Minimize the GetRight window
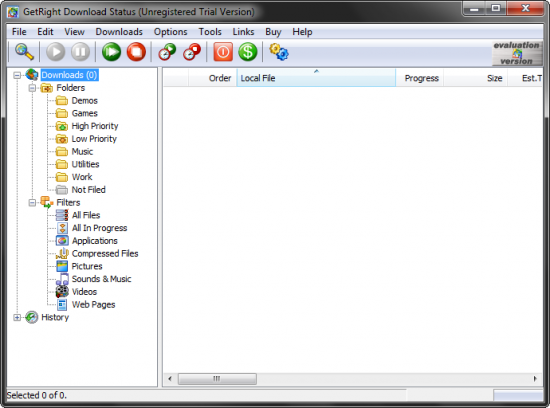The width and height of the screenshot is (550, 408). click(474, 8)
